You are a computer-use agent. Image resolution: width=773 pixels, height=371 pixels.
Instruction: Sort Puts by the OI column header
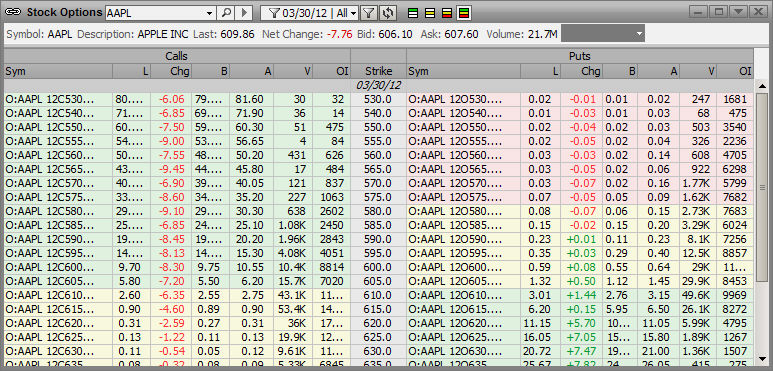click(735, 71)
